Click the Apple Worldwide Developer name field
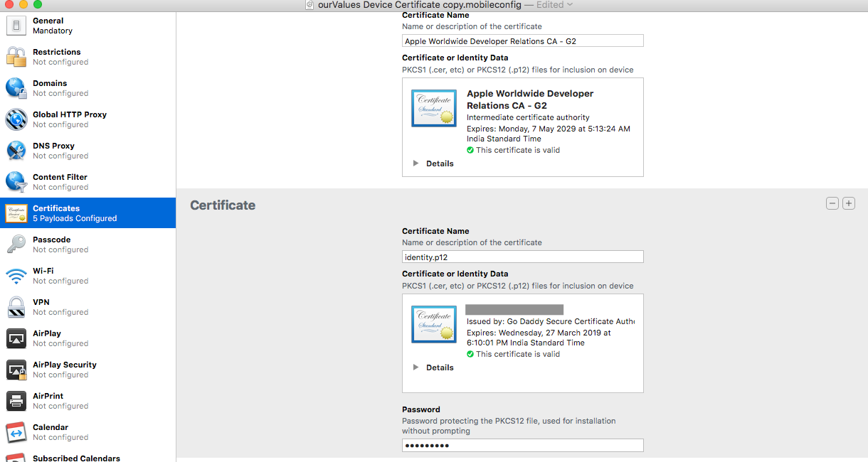Screen dimensions: 868x462 tap(523, 41)
